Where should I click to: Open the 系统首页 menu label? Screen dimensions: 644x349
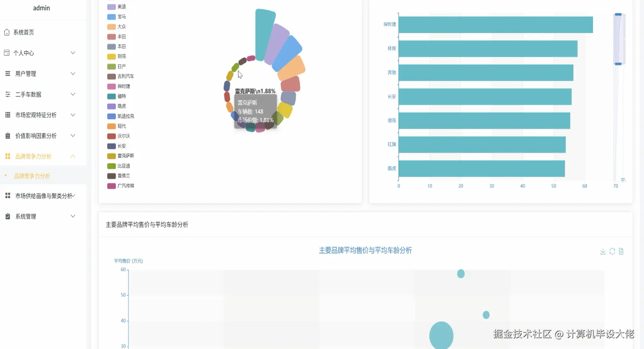tap(23, 32)
